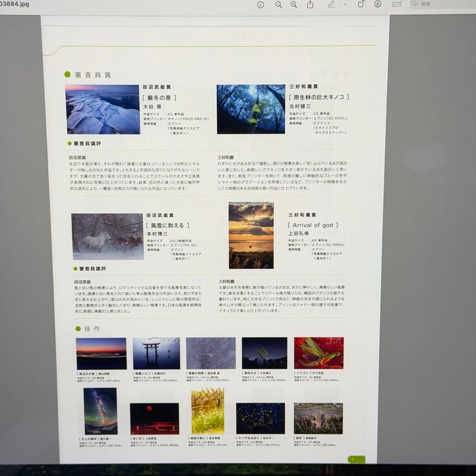The image size is (476, 476).
Task: Click the zoom out magnifier icon
Action: [x=279, y=4]
